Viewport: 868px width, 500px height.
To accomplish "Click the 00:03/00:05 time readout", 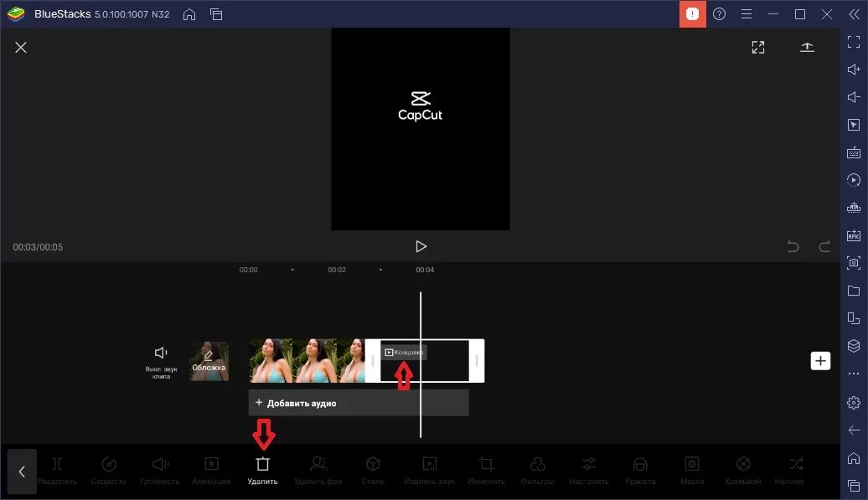I will point(38,247).
